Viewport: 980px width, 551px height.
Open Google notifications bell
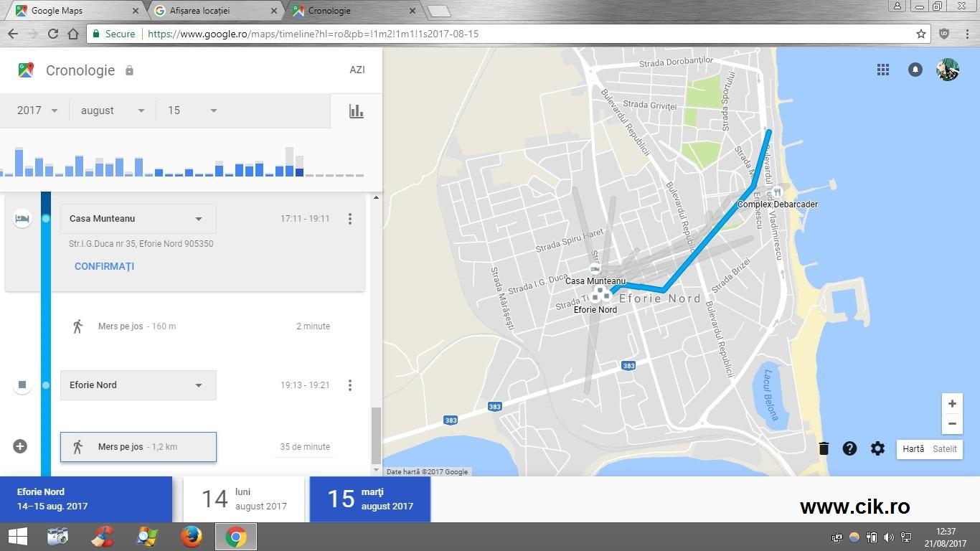pyautogui.click(x=915, y=70)
